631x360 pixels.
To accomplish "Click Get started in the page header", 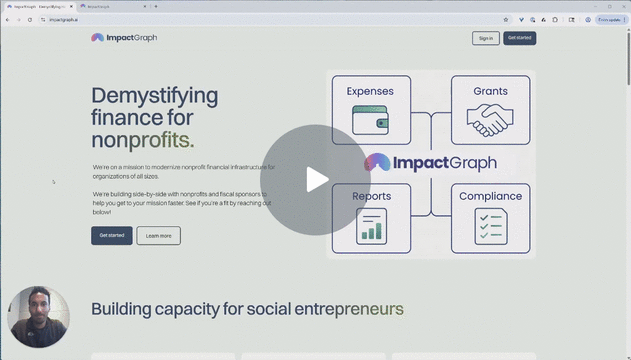I will 520,38.
